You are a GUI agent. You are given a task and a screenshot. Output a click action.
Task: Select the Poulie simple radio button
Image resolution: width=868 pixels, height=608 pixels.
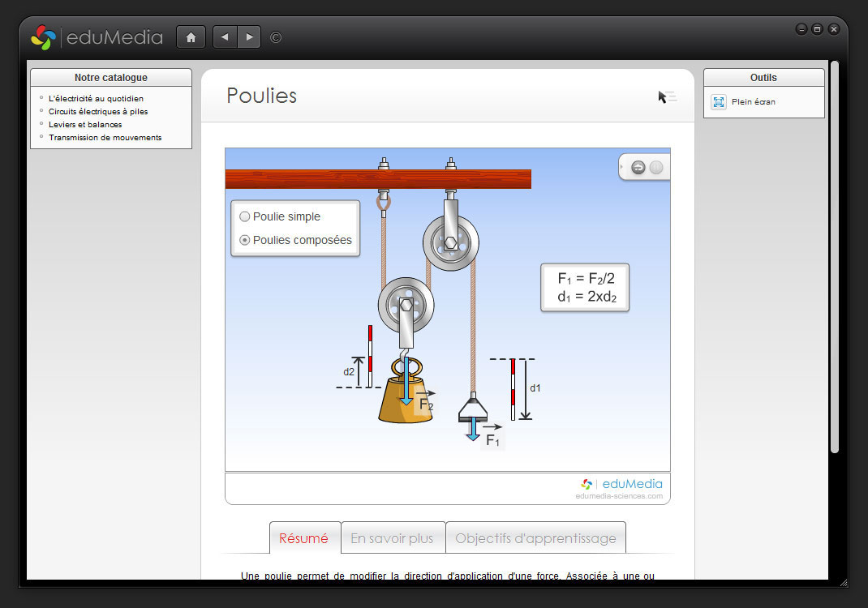(x=245, y=217)
